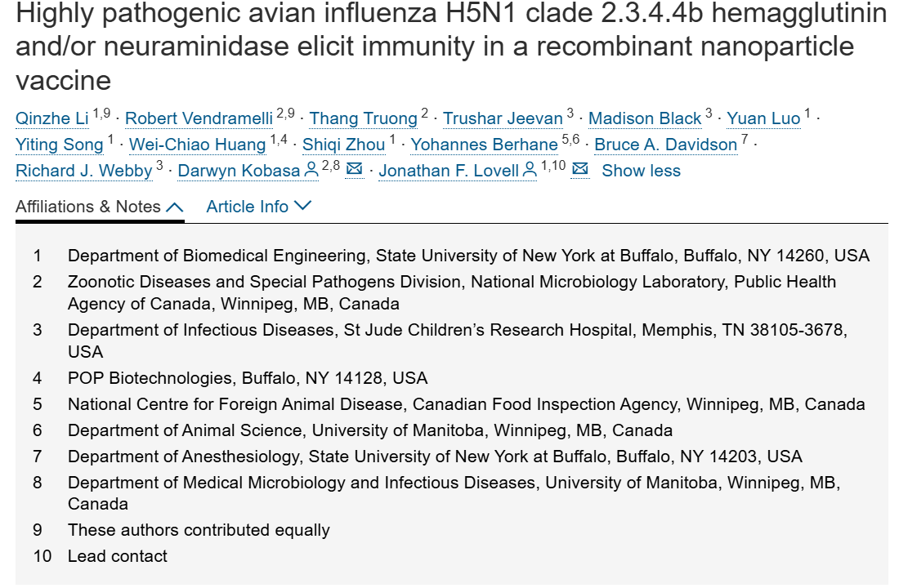Open author link Thang Truong
The height and width of the screenshot is (588, 899).
(x=364, y=118)
